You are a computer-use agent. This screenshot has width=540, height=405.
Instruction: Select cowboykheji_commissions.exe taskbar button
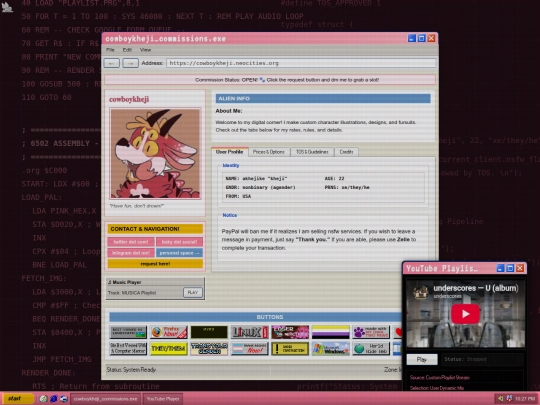105,399
